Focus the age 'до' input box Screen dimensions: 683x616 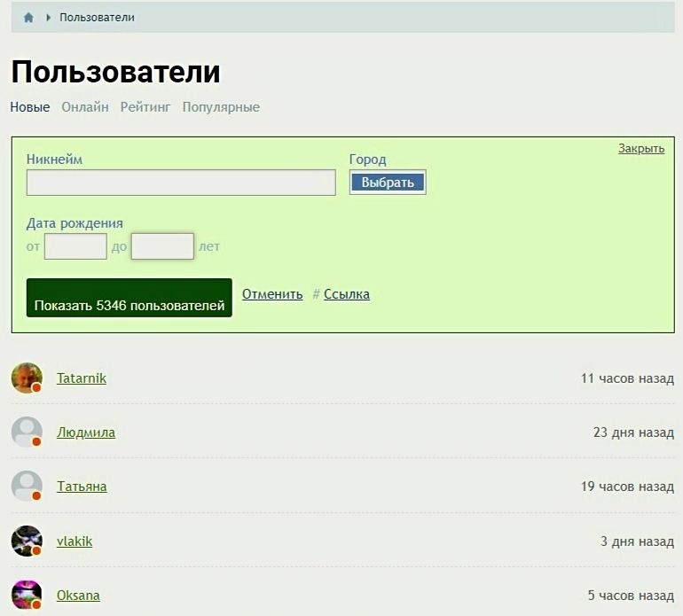coord(162,246)
